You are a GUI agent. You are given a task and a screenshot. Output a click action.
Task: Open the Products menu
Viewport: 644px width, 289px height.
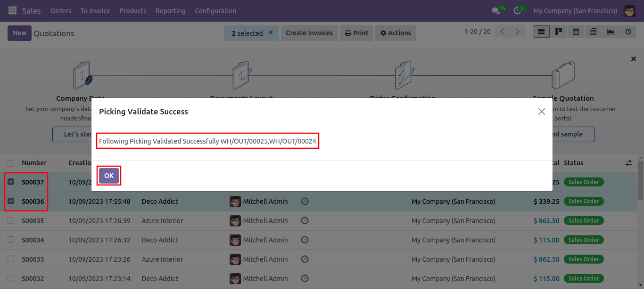click(x=132, y=10)
